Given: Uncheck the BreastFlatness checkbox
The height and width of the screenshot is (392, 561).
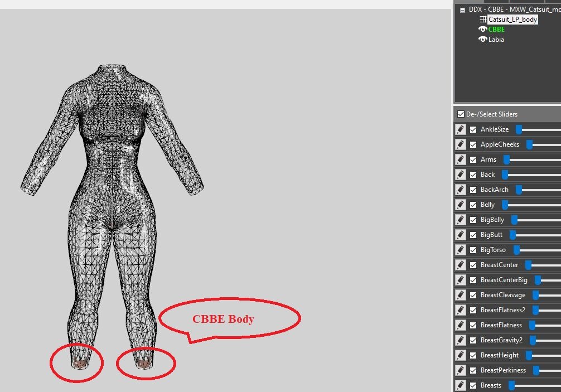Looking at the screenshot, I should (473, 325).
